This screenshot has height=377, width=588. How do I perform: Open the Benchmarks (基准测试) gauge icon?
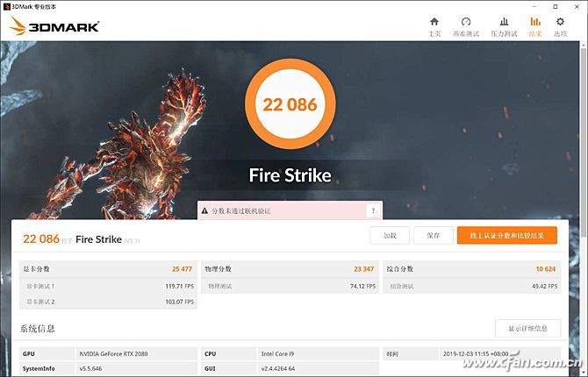pos(466,23)
